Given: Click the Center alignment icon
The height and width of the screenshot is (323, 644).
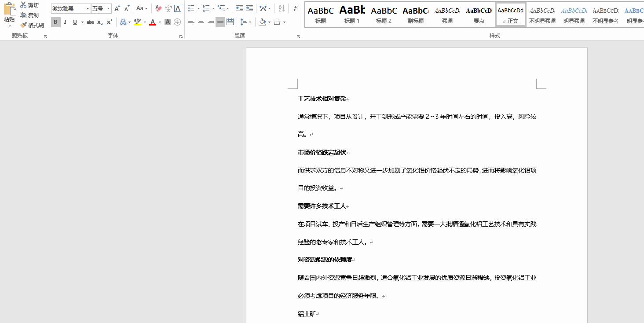Looking at the screenshot, I should point(201,22).
